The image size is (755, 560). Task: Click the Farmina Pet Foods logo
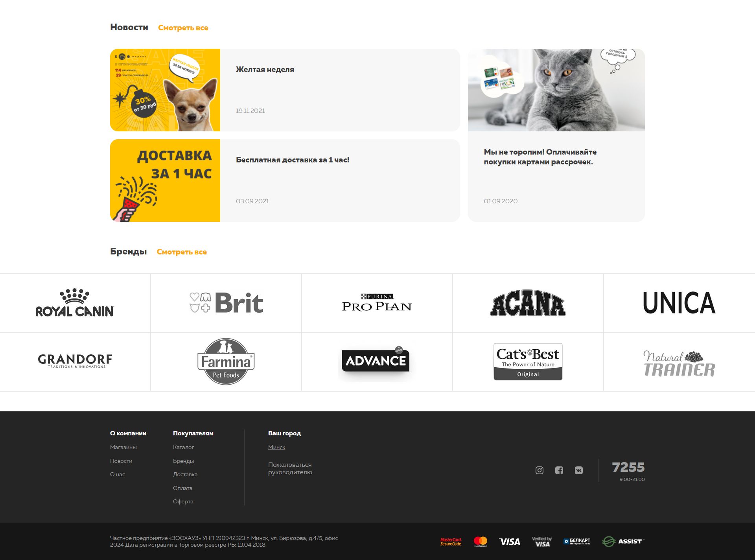(x=226, y=361)
